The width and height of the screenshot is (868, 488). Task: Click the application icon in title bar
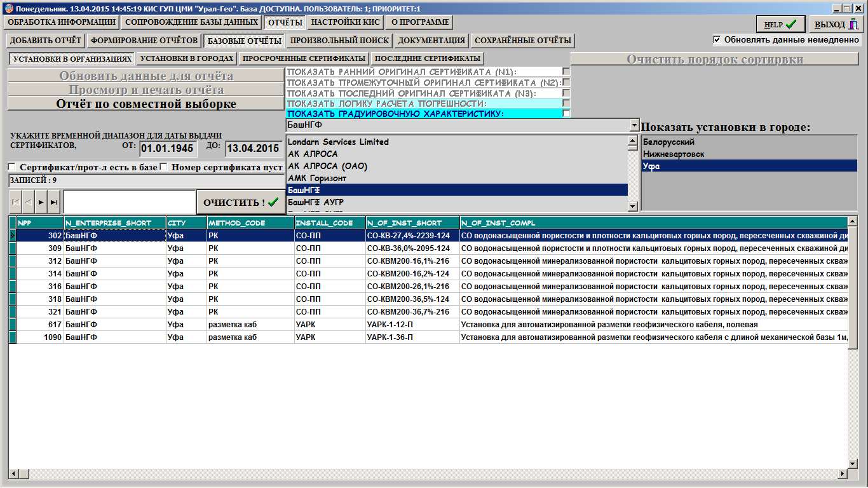pyautogui.click(x=8, y=9)
